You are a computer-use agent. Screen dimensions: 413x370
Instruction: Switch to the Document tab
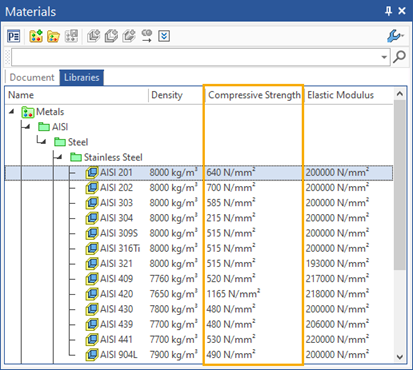32,77
